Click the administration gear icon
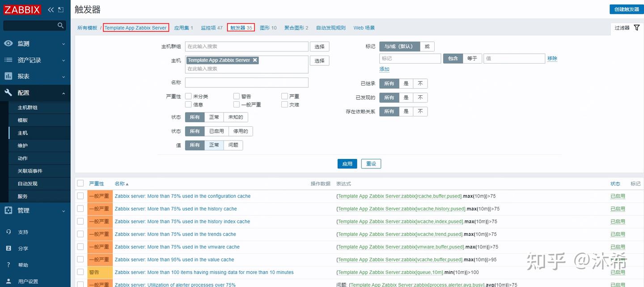The height and width of the screenshot is (287, 644). click(8, 210)
